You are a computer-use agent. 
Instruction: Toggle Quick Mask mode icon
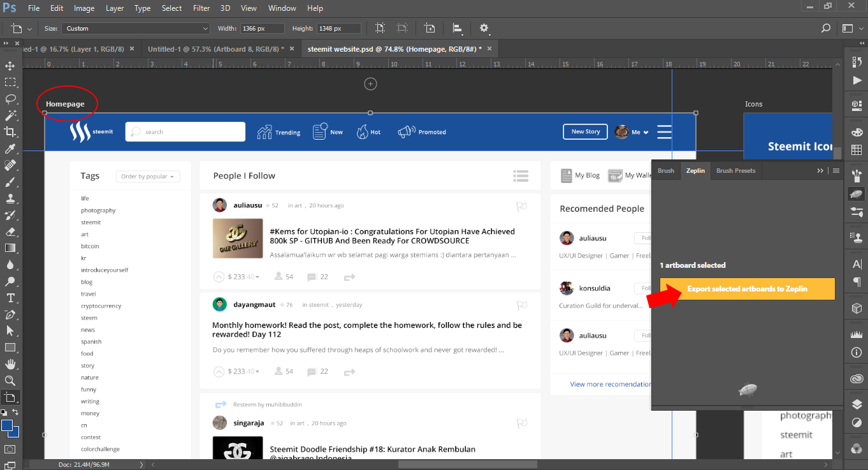(x=10, y=449)
